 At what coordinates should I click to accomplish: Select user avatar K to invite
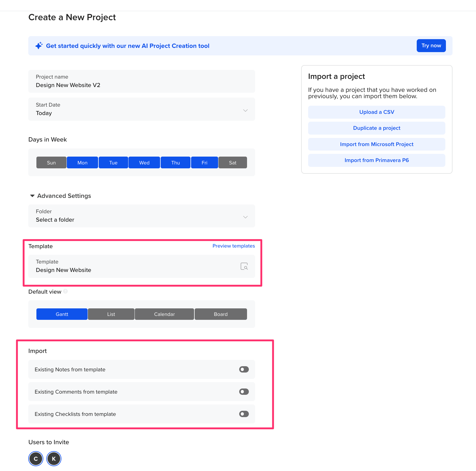click(x=54, y=459)
